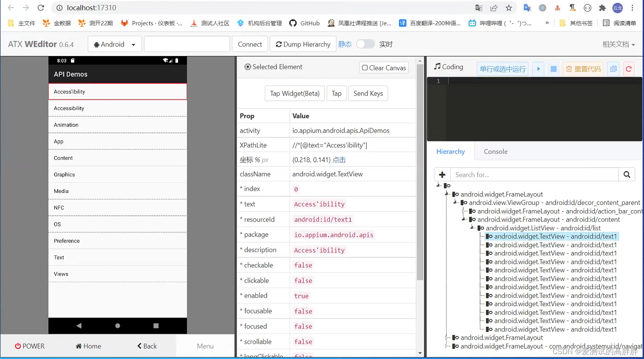This screenshot has height=359, width=644.
Task: Check the Clear Canvas checkbox
Action: [x=365, y=68]
